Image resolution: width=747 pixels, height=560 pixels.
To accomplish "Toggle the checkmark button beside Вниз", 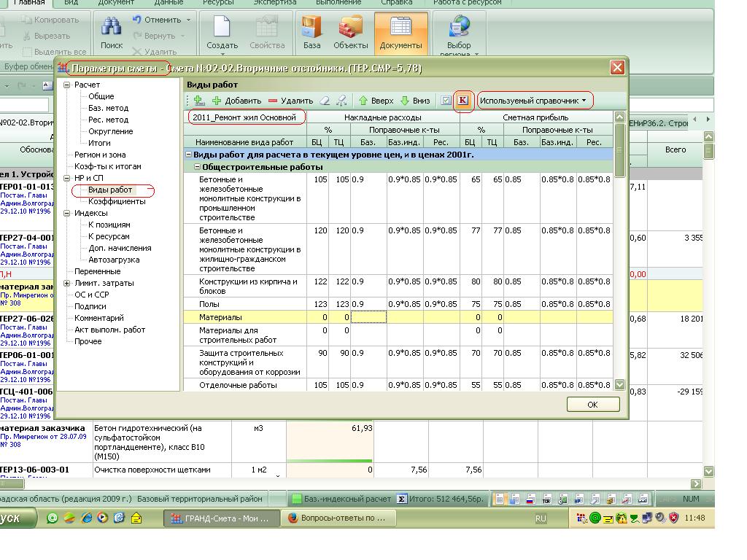I will pyautogui.click(x=446, y=101).
